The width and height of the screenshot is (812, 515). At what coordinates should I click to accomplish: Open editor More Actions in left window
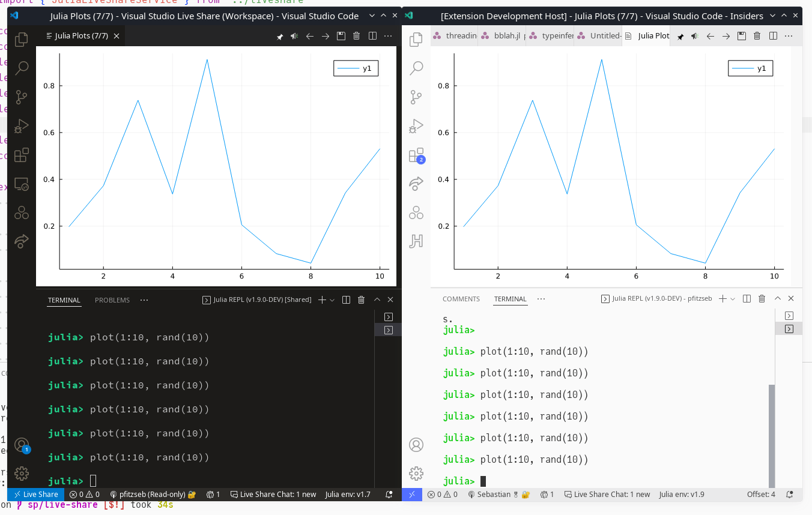[388, 37]
